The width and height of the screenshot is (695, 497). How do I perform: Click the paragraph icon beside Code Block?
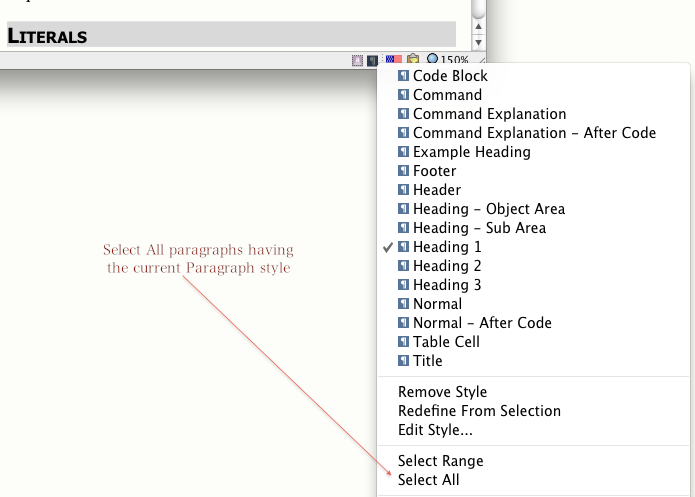(x=403, y=76)
